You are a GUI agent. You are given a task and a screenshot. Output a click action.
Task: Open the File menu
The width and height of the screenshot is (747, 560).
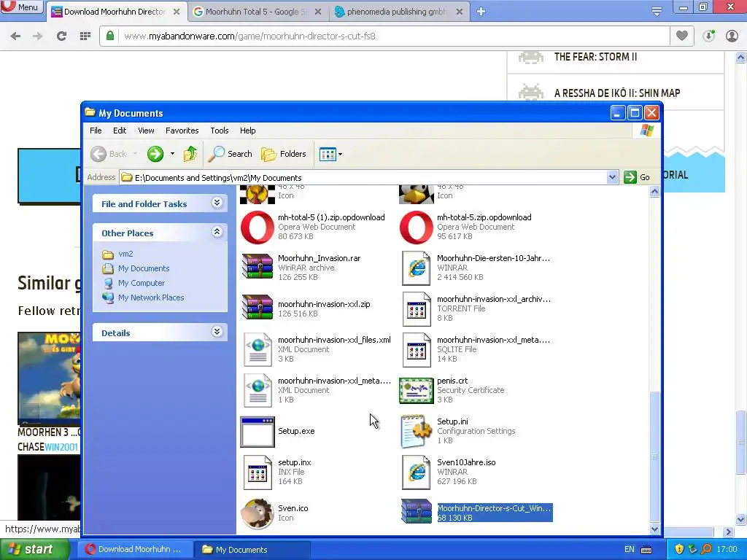tap(96, 131)
